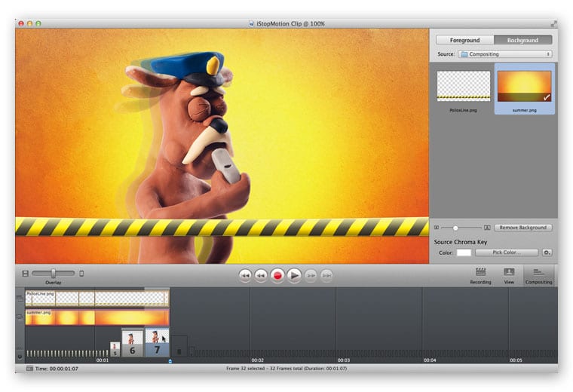
Task: Click the icon left of Overlay slider
Action: pyautogui.click(x=25, y=273)
